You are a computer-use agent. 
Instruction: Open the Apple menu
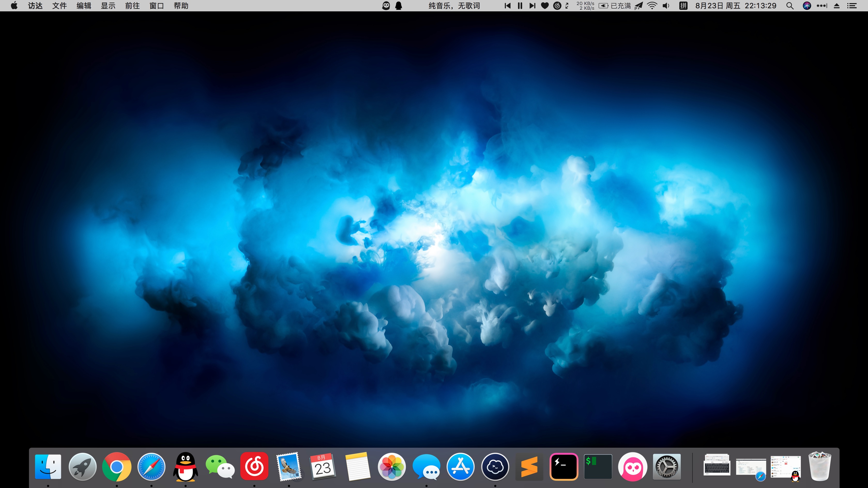[14, 6]
